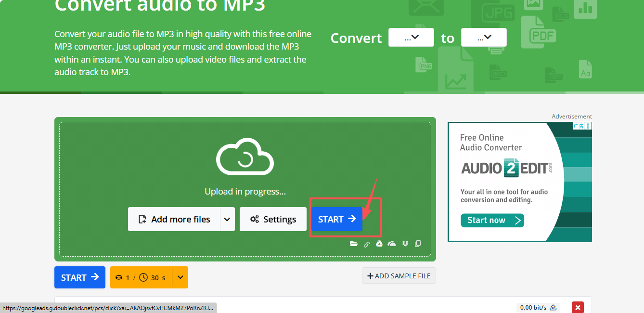Viewport: 644px width, 313px height.
Task: Choose the OneDrive cloud icon
Action: [x=392, y=244]
